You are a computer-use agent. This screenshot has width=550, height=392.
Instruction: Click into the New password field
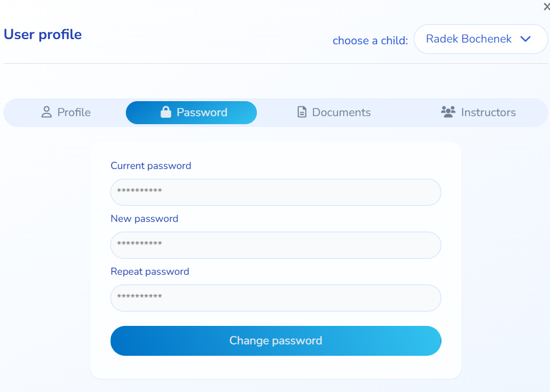(275, 245)
